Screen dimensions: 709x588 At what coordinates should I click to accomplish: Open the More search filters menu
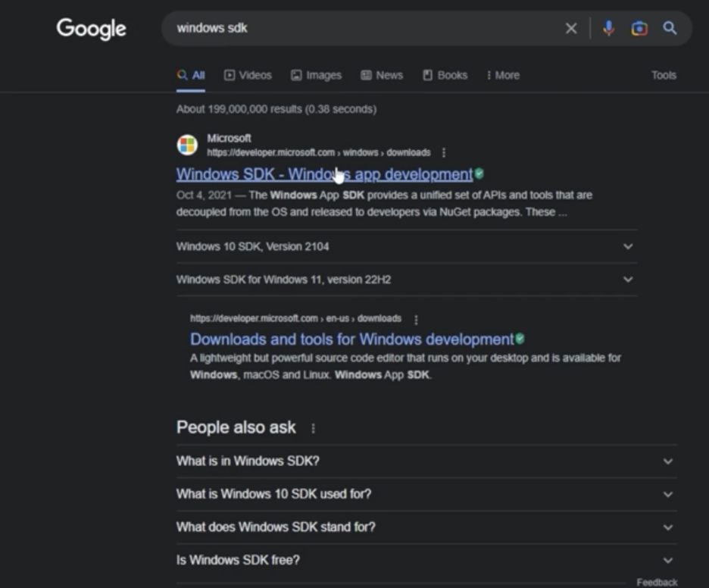(x=503, y=76)
